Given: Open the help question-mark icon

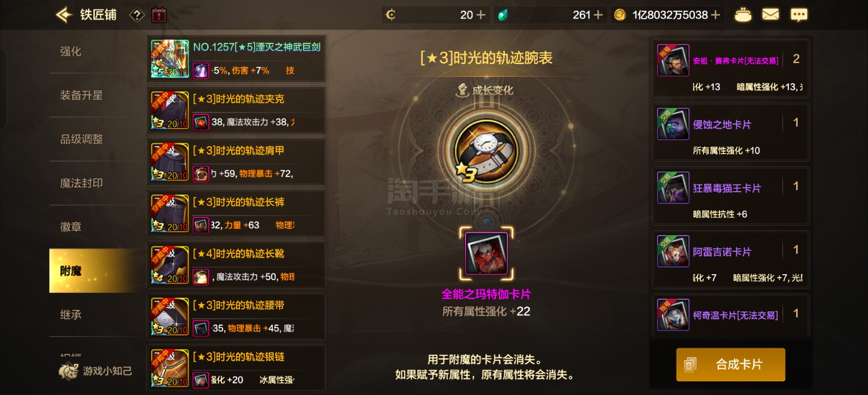Looking at the screenshot, I should coord(137,15).
